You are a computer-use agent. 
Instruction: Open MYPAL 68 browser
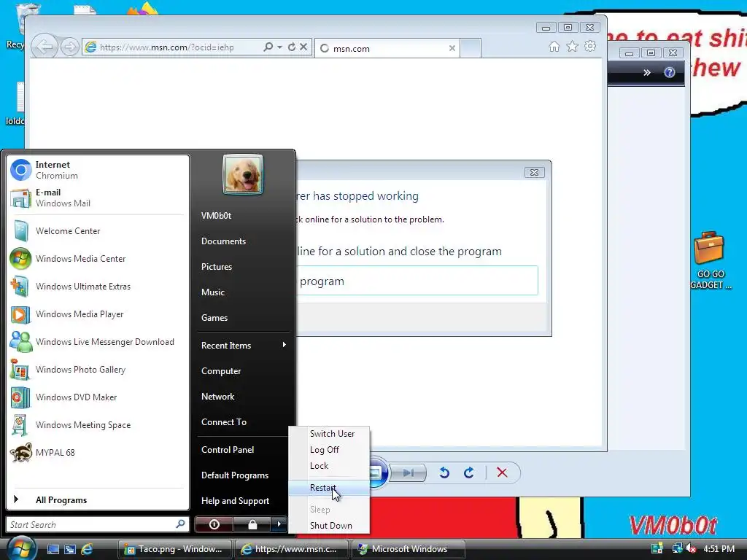98,452
